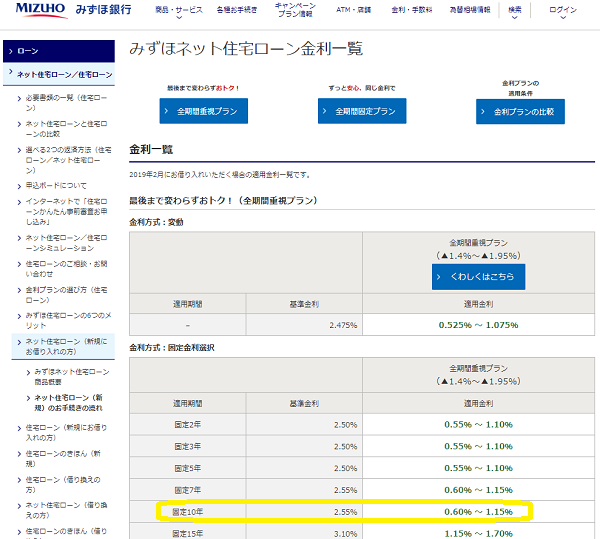Click the blue 全期間重視プラン button
Viewport: 600px width, 539px height.
(204, 111)
